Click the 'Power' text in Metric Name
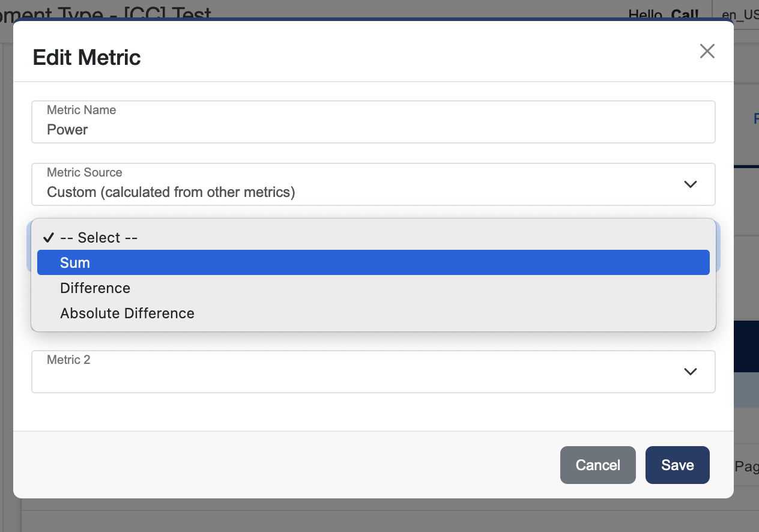The width and height of the screenshot is (759, 532). (67, 130)
